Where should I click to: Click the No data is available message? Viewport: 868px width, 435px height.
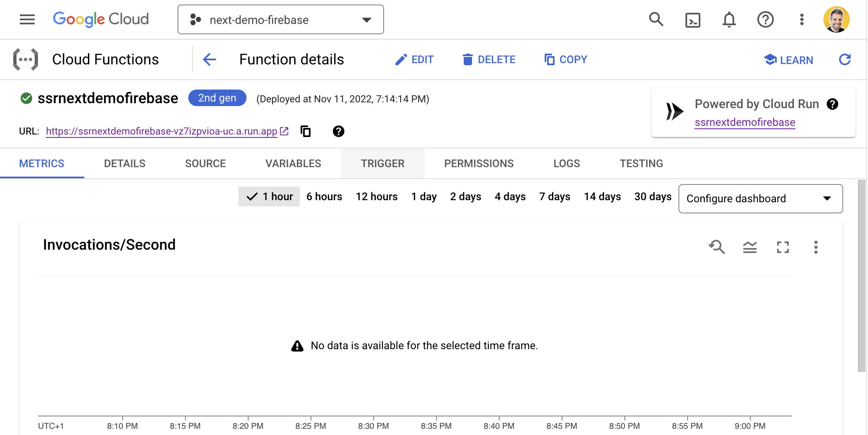click(424, 345)
